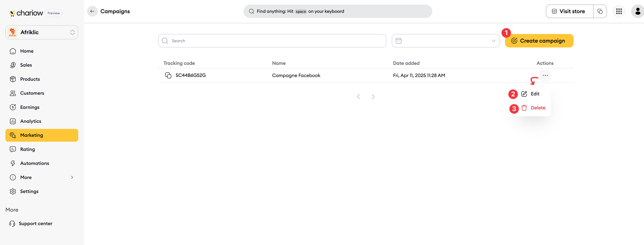The height and width of the screenshot is (245, 644).
Task: Open the Rating section
Action: point(42,149)
